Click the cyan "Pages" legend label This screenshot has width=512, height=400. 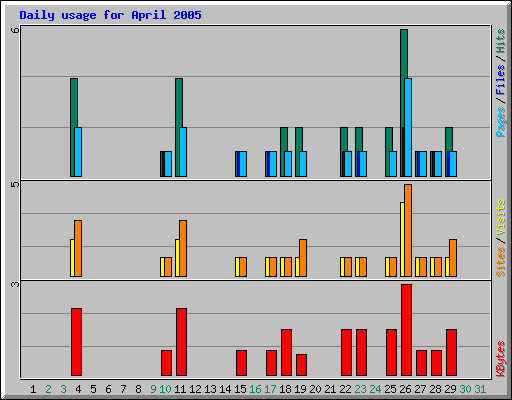(x=501, y=122)
